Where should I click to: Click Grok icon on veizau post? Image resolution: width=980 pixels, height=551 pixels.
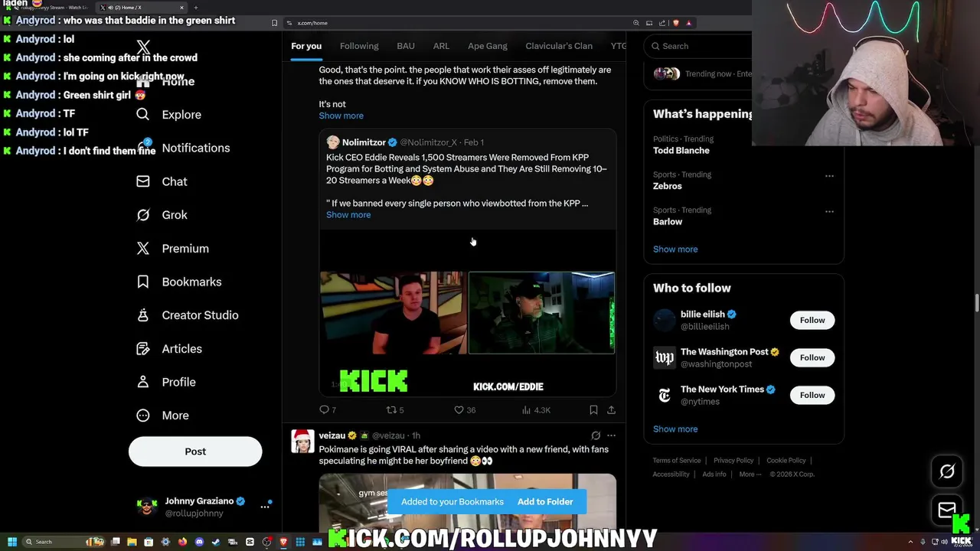(x=596, y=435)
